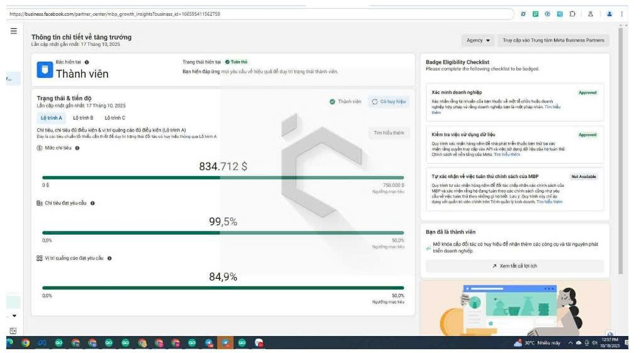Click 'Xem tất cả lợi ích' button
The width and height of the screenshot is (644, 353).
[514, 266]
